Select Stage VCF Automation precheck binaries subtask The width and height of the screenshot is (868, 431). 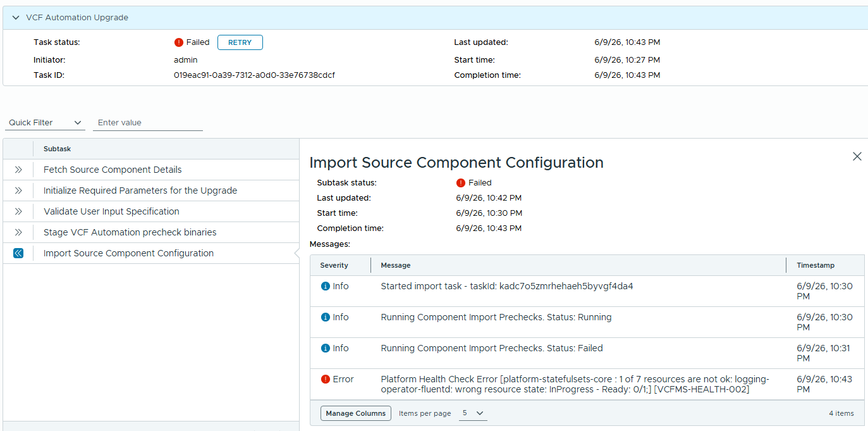coord(130,232)
